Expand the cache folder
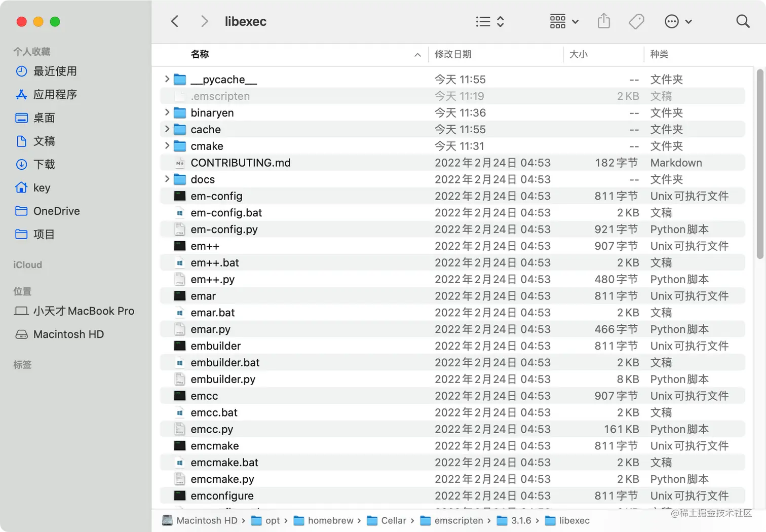This screenshot has height=532, width=766. click(x=167, y=129)
